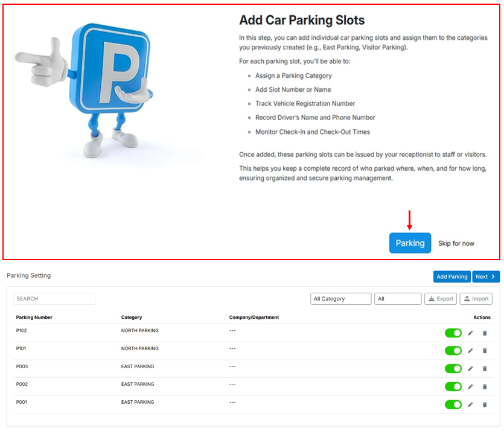Click the Skip for now link
This screenshot has height=431, width=504.
pyautogui.click(x=456, y=243)
